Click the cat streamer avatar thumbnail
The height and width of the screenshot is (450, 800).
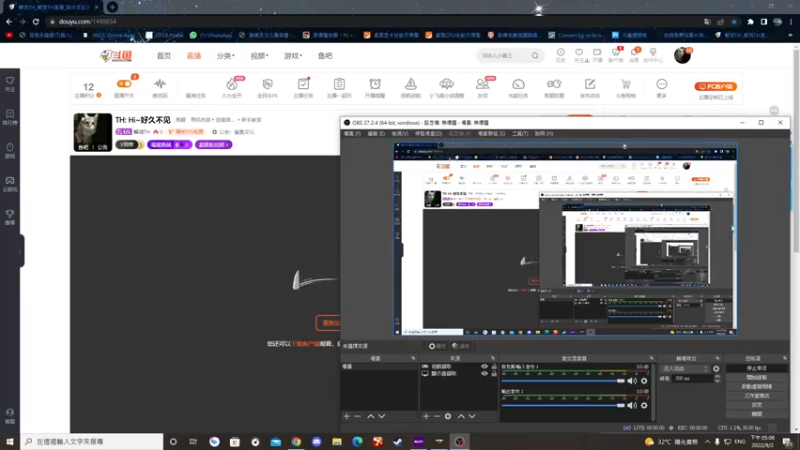click(92, 132)
